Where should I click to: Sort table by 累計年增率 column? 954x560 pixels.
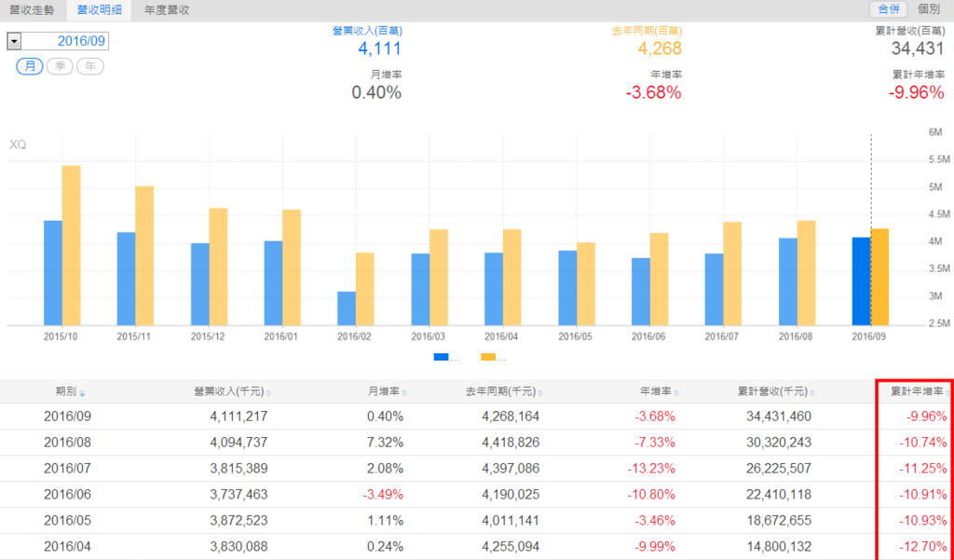(920, 391)
